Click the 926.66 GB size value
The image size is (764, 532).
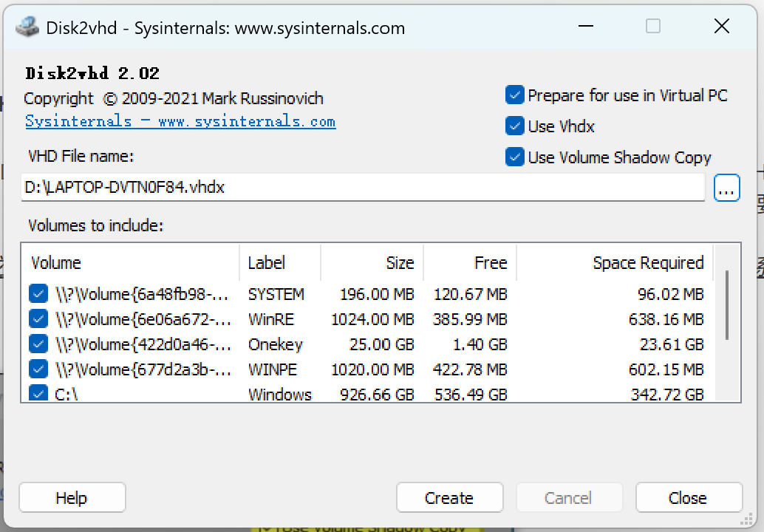(377, 394)
